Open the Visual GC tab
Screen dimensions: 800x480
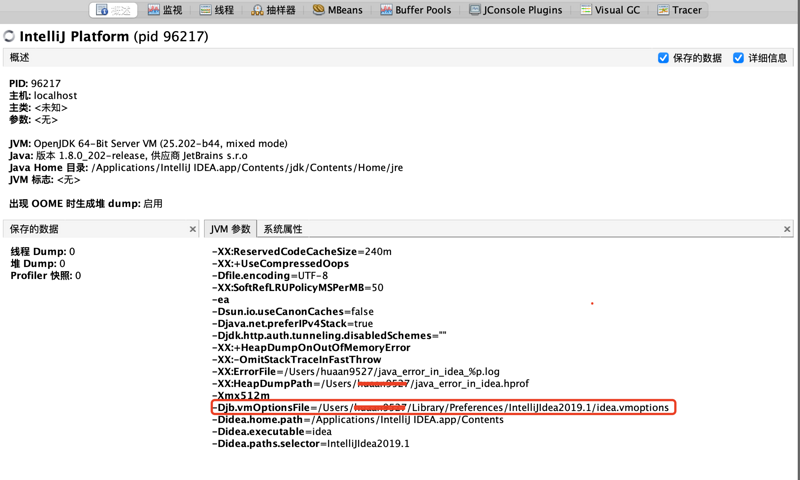pos(610,10)
